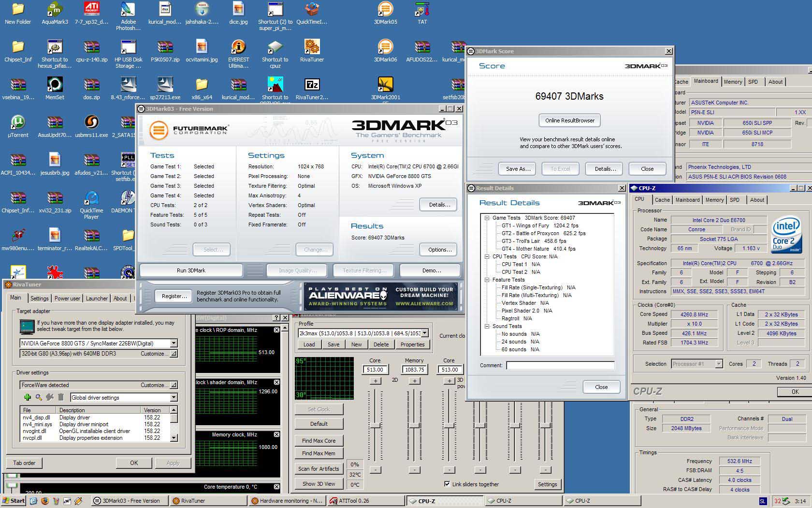
Task: Click the 3D Core clock slider handle
Action: point(449,425)
